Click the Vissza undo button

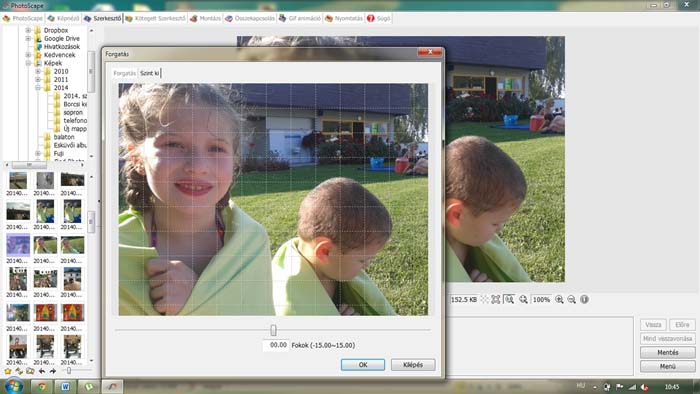coord(653,325)
